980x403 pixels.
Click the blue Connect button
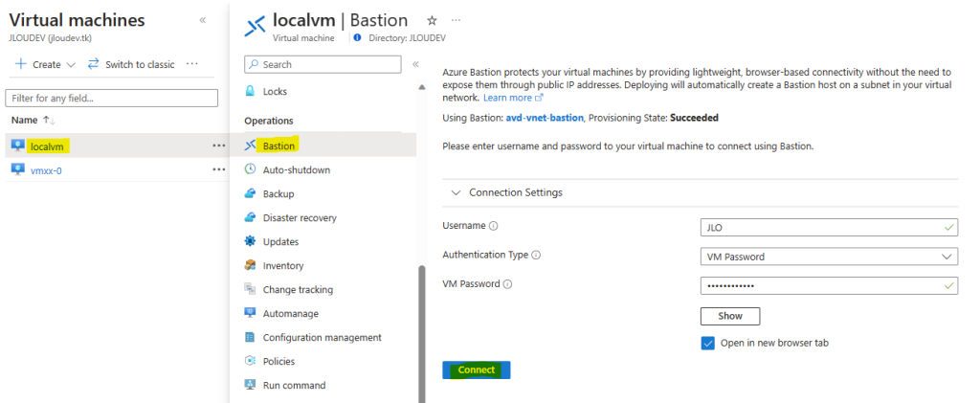(x=477, y=369)
